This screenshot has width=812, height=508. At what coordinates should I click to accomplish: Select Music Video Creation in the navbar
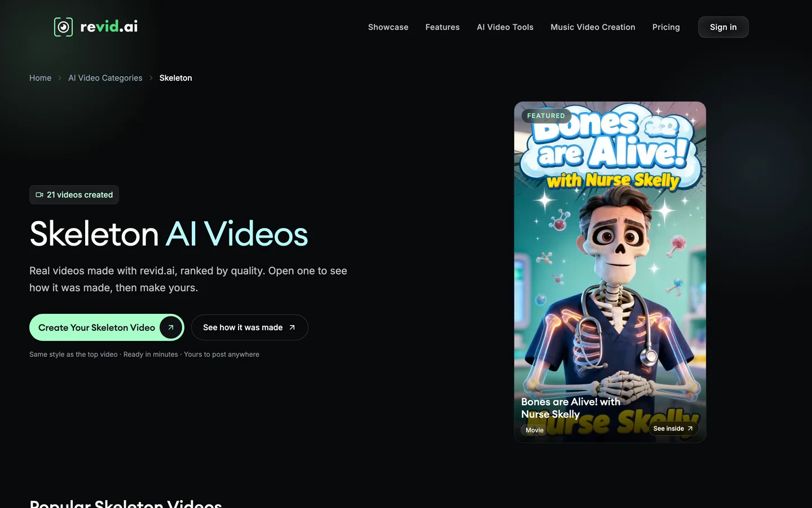[x=593, y=27]
